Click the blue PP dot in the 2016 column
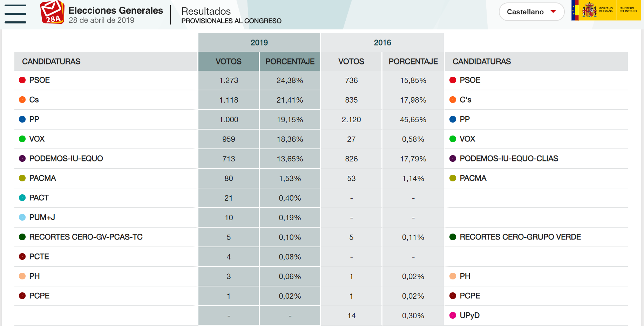The height and width of the screenshot is (326, 644). [x=453, y=119]
